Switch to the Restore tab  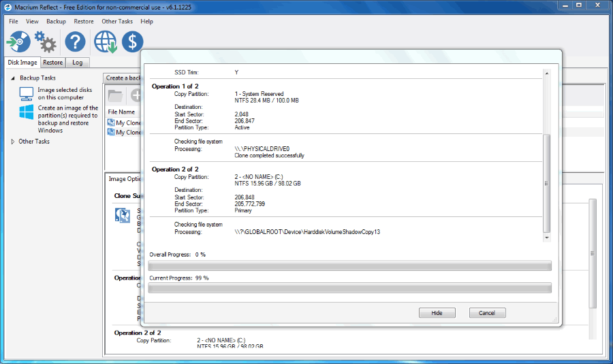coord(52,63)
